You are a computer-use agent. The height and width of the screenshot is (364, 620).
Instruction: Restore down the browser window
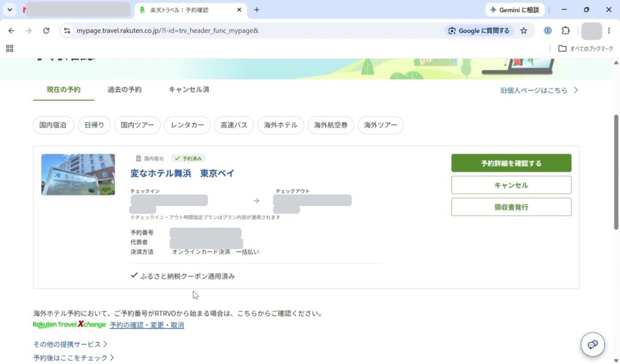coord(586,10)
